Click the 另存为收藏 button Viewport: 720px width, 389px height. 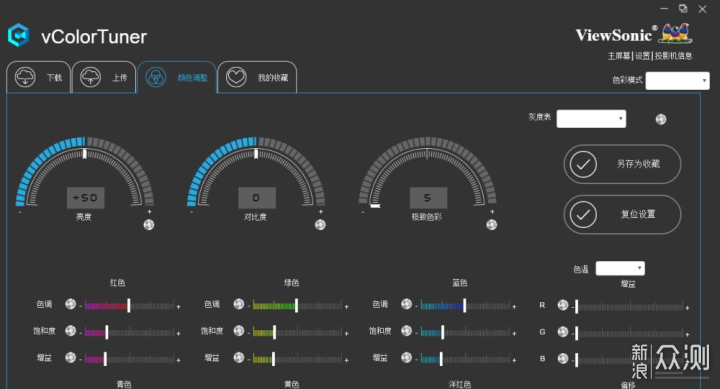pyautogui.click(x=622, y=164)
